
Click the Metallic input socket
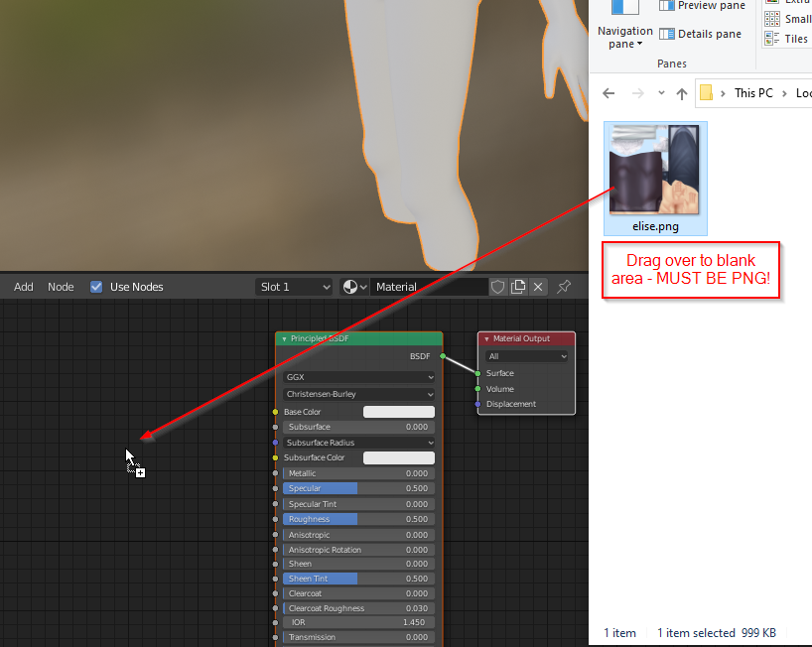point(276,473)
